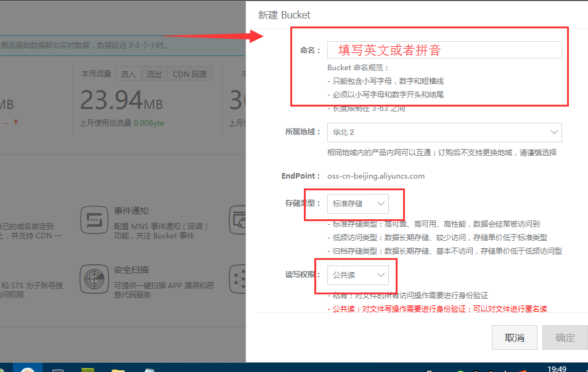The height and width of the screenshot is (372, 588).
Task: Click the 0.00Byte last month usage value
Action: pos(149,123)
